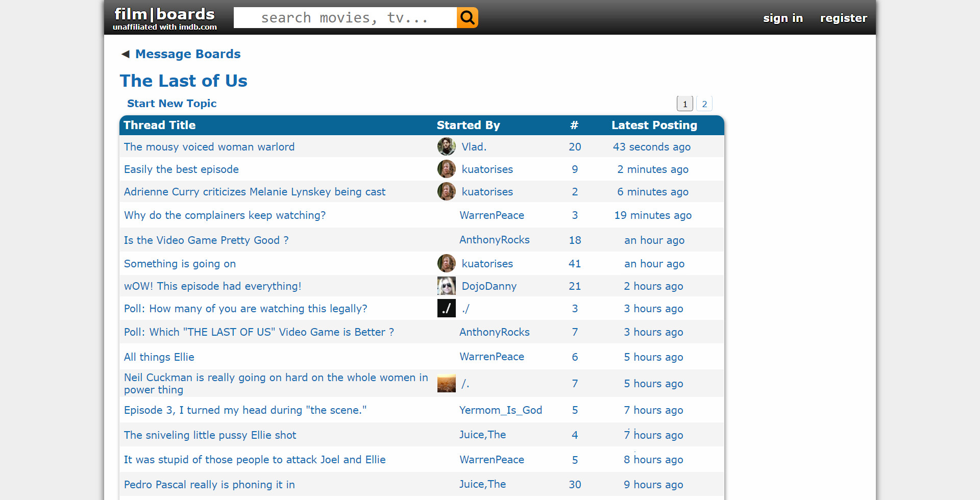View AnthonyRocks profile in Which Video Game poll row
Screen dimensions: 980x500
(x=495, y=332)
